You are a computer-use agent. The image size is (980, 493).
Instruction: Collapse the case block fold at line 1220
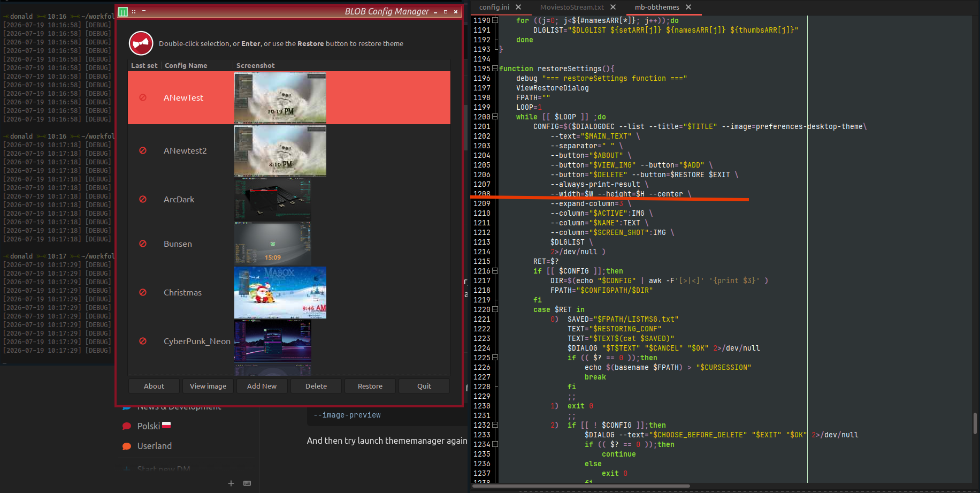pos(495,309)
